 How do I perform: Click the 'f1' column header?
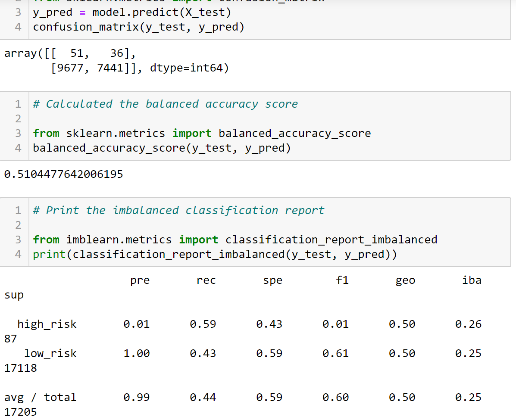342,280
